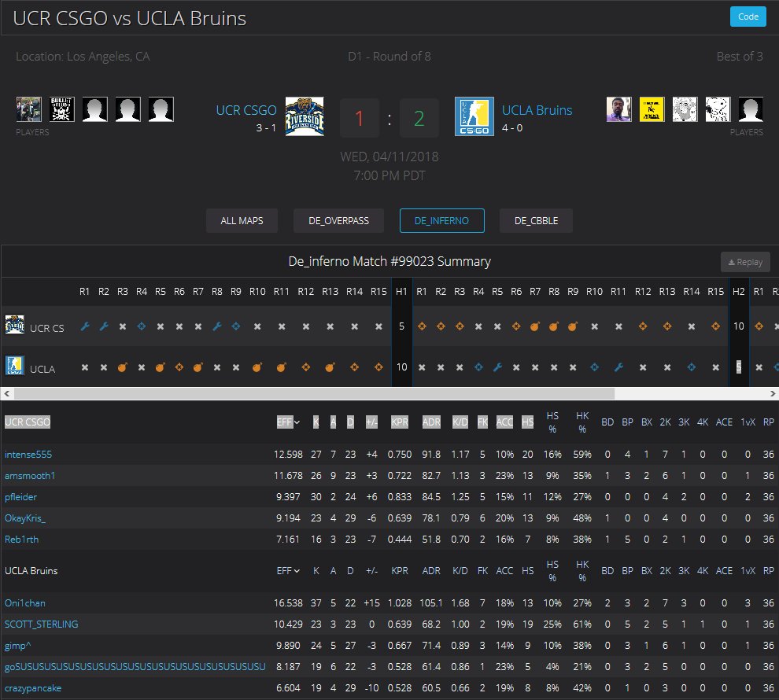
Task: Open the UCR CSGO team link
Action: (x=246, y=110)
